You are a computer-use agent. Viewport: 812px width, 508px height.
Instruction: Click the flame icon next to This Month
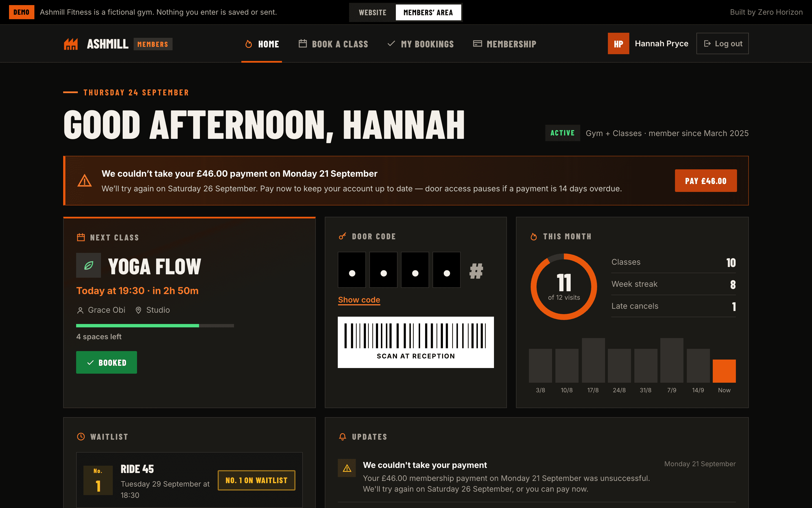point(533,237)
